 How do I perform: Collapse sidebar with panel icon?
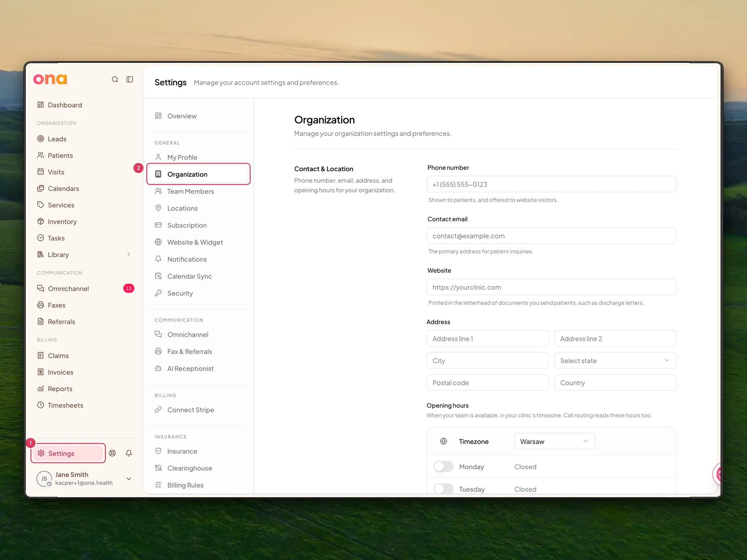(130, 79)
